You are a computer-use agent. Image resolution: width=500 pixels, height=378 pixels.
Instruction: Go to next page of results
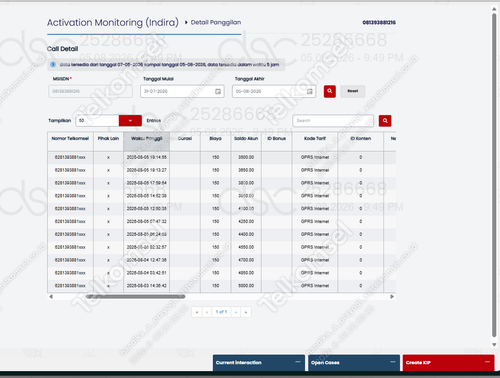coord(236,312)
